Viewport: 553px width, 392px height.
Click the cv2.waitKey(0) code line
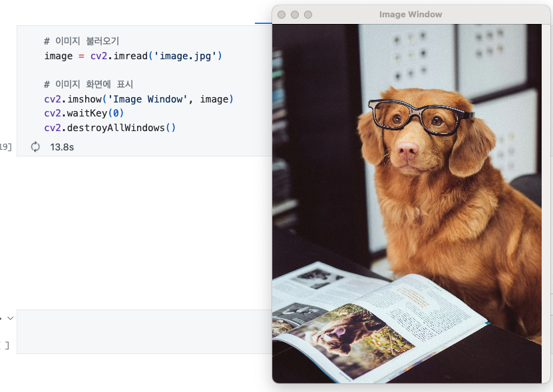84,113
